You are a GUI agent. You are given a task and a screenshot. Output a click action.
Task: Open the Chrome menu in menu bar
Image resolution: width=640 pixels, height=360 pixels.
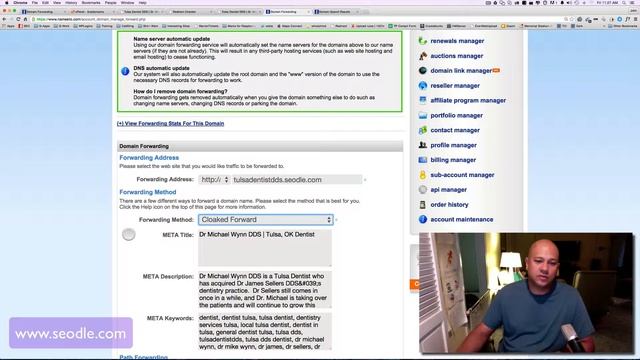click(x=20, y=2)
